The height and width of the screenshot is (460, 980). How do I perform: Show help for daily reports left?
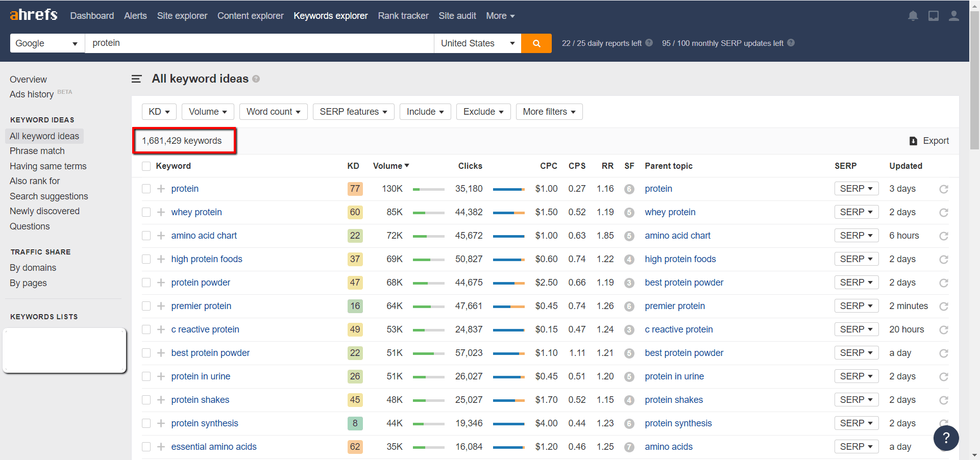[x=649, y=43]
